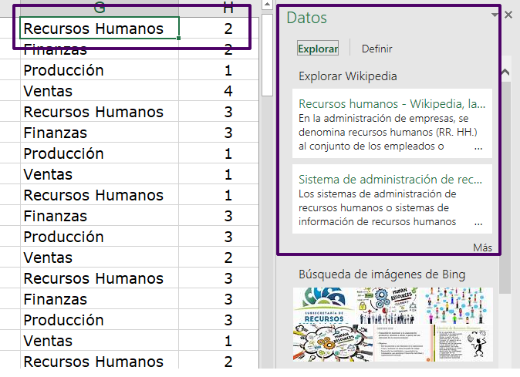Select the first Recursos Humanos cell
This screenshot has width=520, height=377.
pyautogui.click(x=99, y=28)
